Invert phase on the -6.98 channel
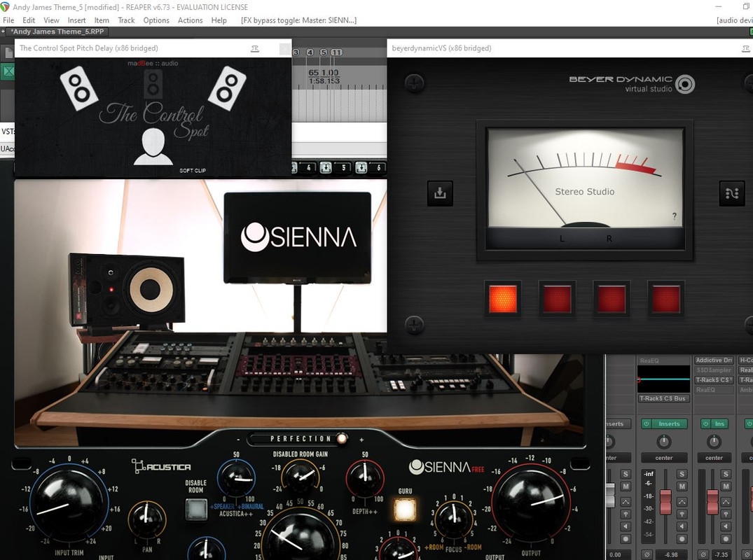This screenshot has width=753, height=560. pos(647,554)
